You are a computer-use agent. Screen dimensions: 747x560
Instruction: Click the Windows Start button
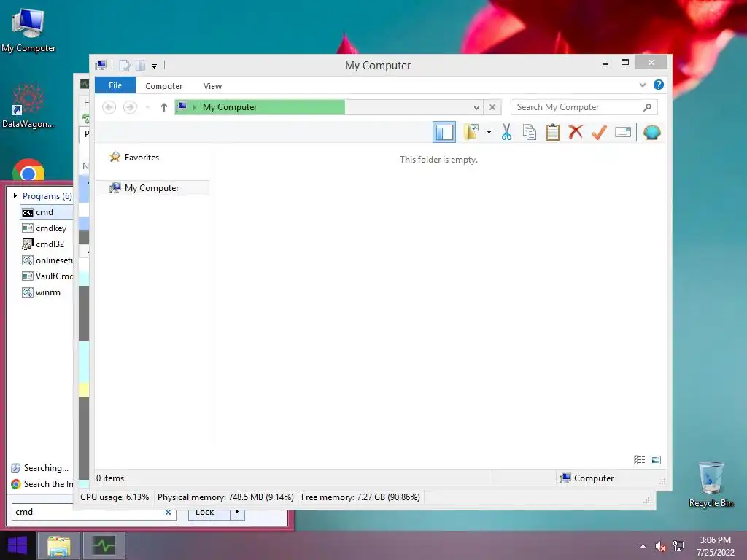18,545
